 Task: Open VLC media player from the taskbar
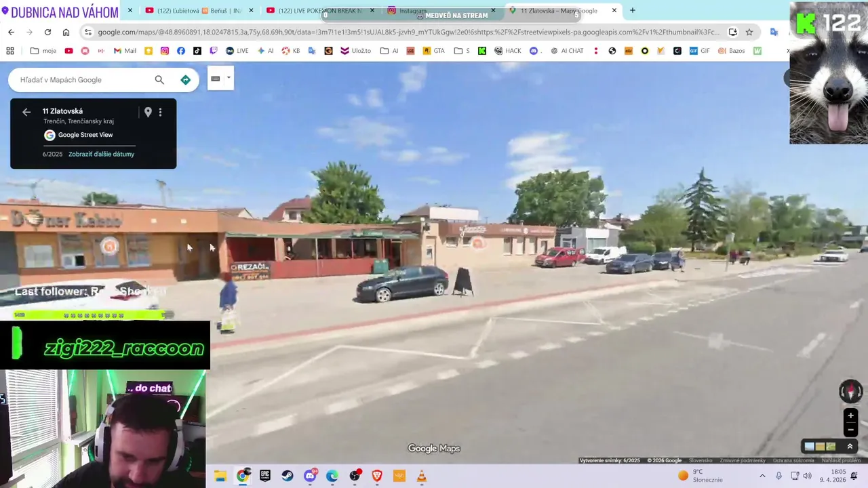coord(422,476)
